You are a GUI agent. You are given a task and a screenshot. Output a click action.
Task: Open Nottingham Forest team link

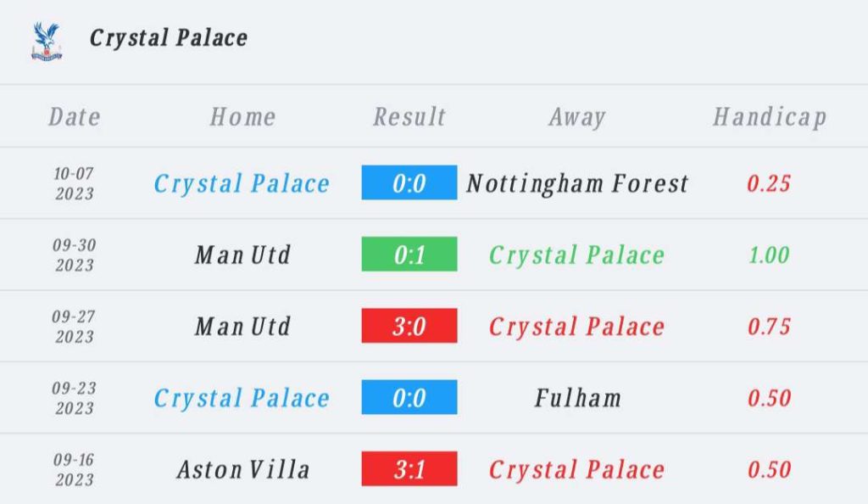point(577,183)
